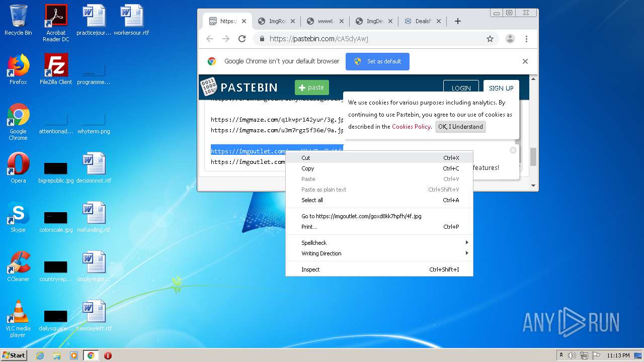Viewport: 644px width, 362px height.
Task: Expand Writing Direction submenu
Action: [379, 253]
